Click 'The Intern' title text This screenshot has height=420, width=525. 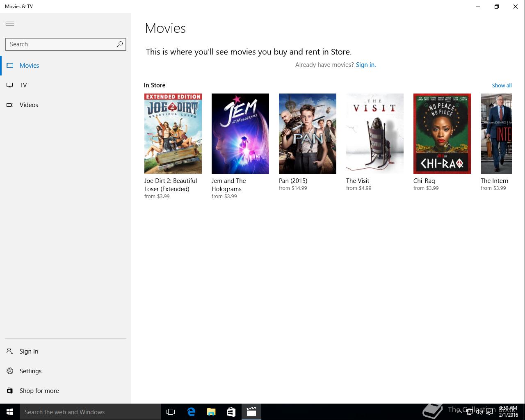pyautogui.click(x=494, y=181)
